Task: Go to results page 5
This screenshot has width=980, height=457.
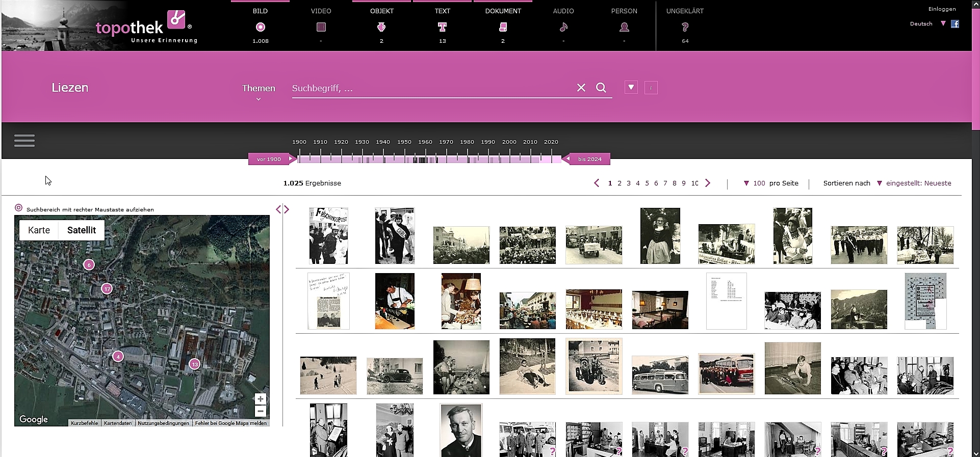Action: pos(647,183)
